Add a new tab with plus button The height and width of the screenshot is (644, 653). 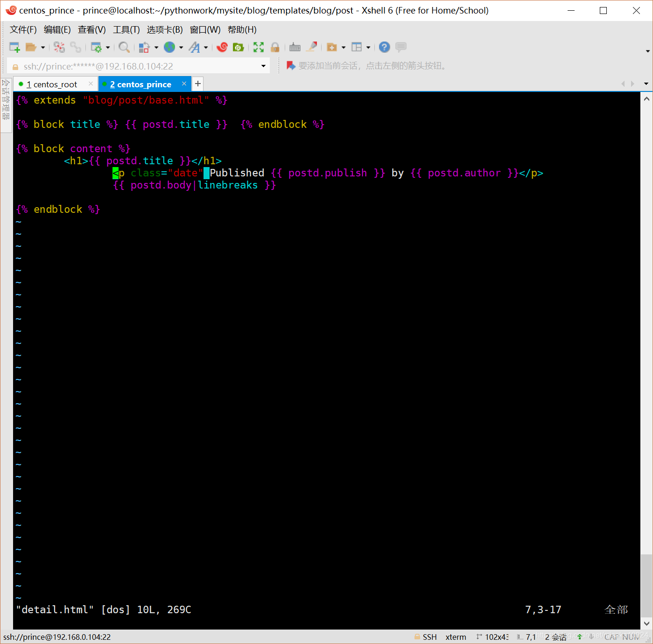pyautogui.click(x=198, y=84)
